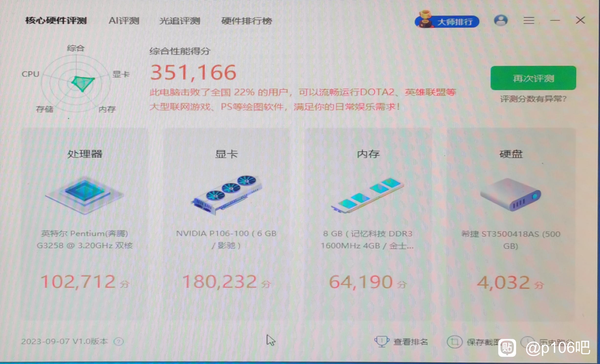Screen dimensions: 600x364
Task: Click the 2023-09-07 V1.0版本 text
Action: (x=64, y=341)
